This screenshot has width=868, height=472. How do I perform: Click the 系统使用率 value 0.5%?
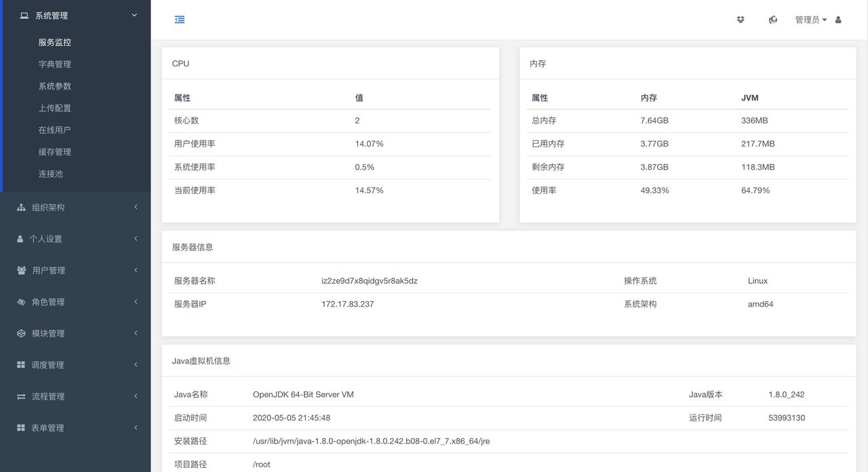point(365,167)
